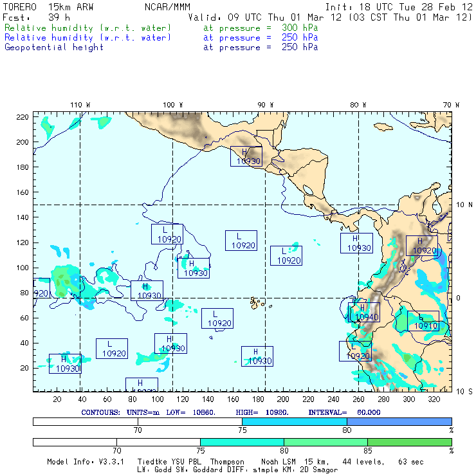Viewport: 476px width, 476px height.
Task: Click the 'Tiedtke' scheme text
Action: pyautogui.click(x=152, y=462)
